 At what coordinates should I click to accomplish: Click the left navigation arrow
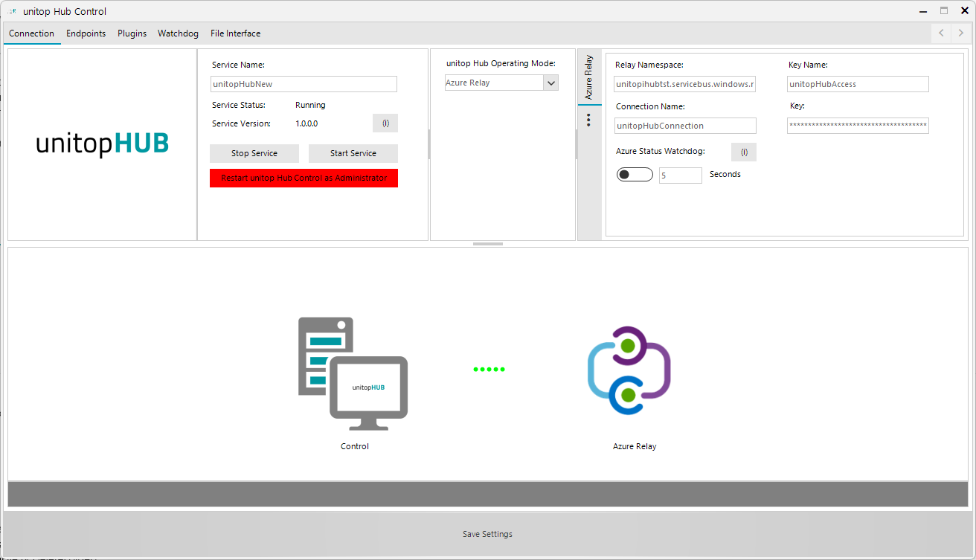pos(941,33)
